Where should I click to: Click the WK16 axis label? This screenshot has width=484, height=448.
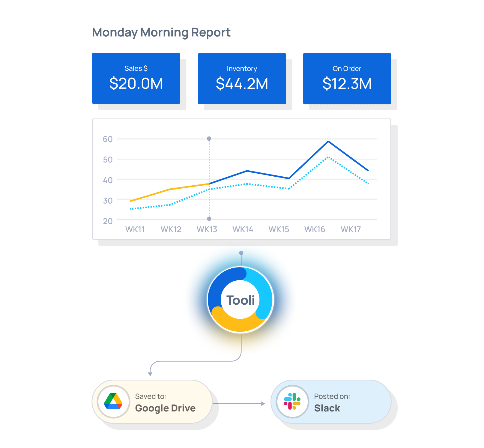(x=315, y=229)
